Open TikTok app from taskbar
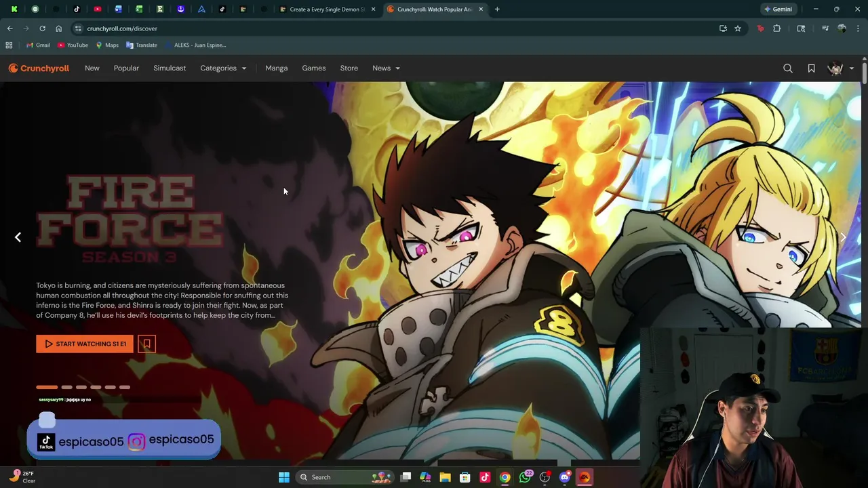 coord(485,477)
